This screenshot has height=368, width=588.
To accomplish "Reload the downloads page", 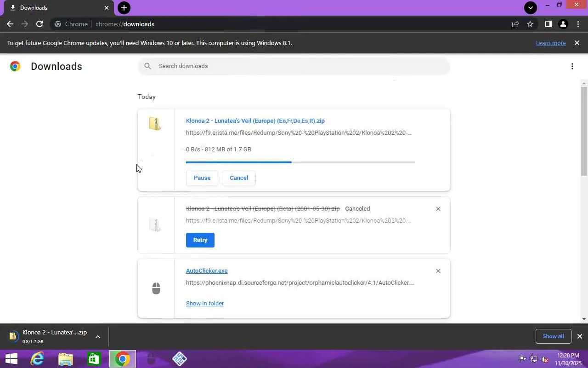I will click(x=40, y=24).
